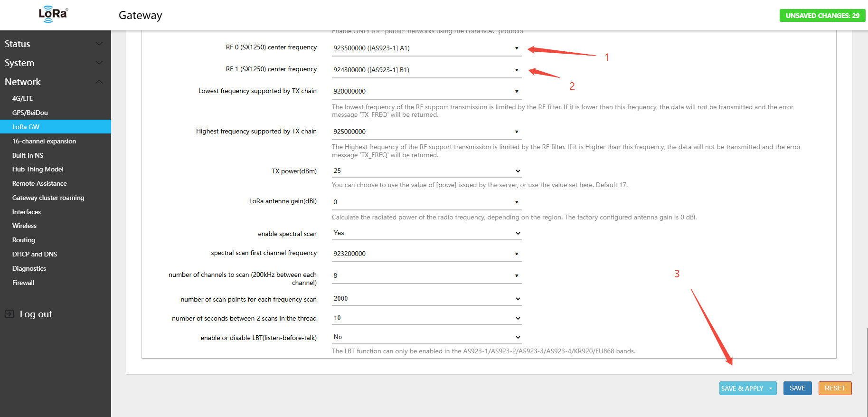Open the SAVE & APPLY dropdown arrow
Image resolution: width=868 pixels, height=417 pixels.
tap(771, 389)
